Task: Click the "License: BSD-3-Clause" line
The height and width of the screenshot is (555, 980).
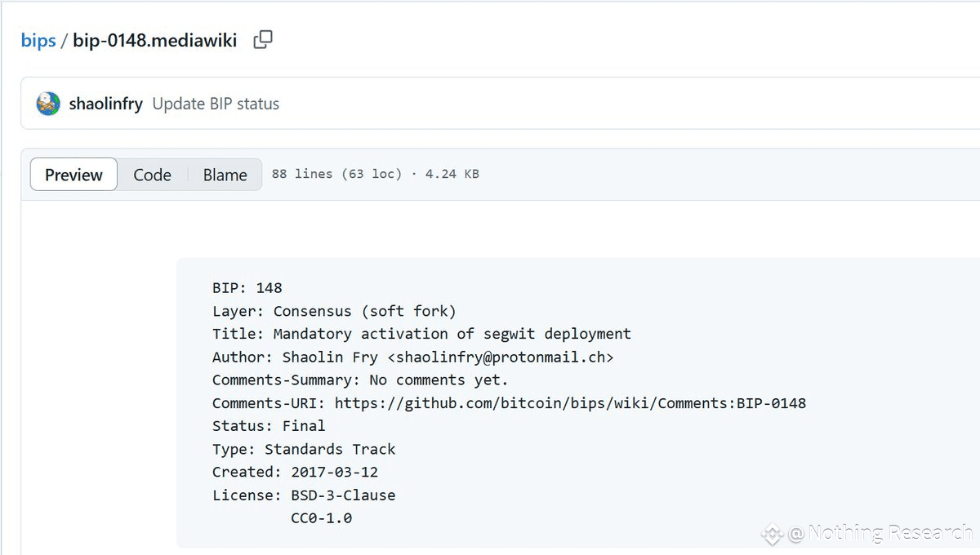Action: (304, 495)
